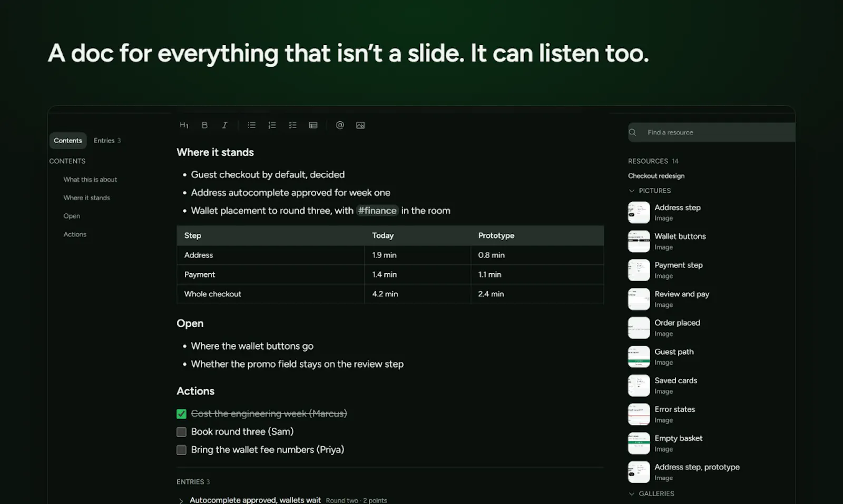Screen dimensions: 843x504
Task: Open the Order placed thumbnail
Action: (639, 328)
